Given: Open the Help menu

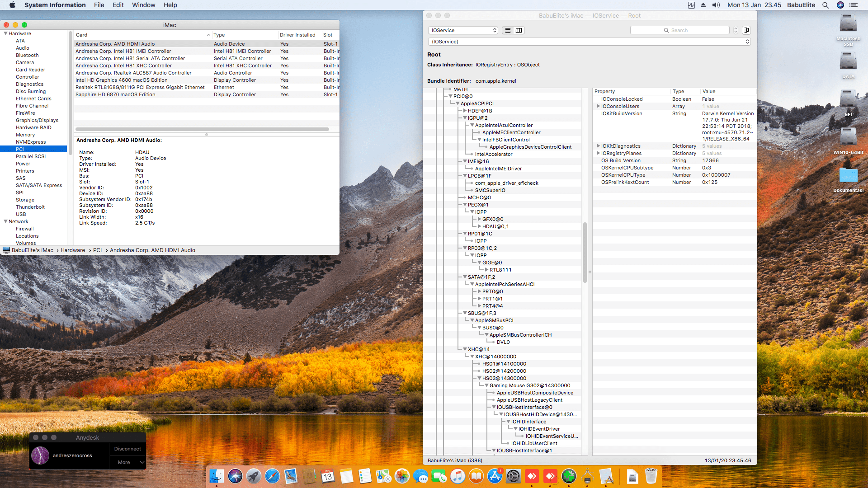Looking at the screenshot, I should [170, 5].
